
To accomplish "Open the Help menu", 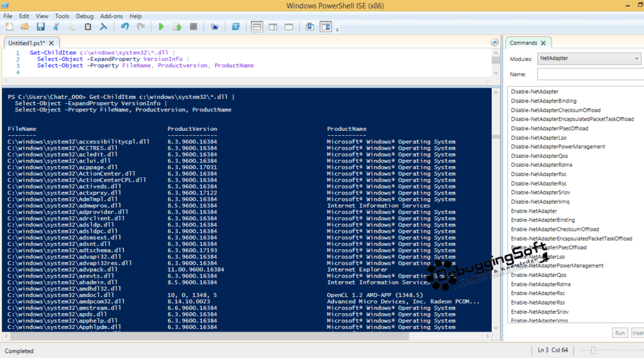I will click(136, 16).
